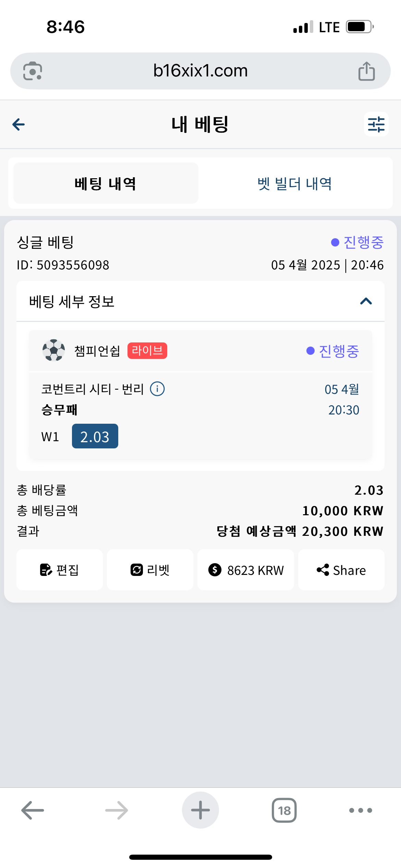
Task: Open the filter sliders icon
Action: click(376, 124)
